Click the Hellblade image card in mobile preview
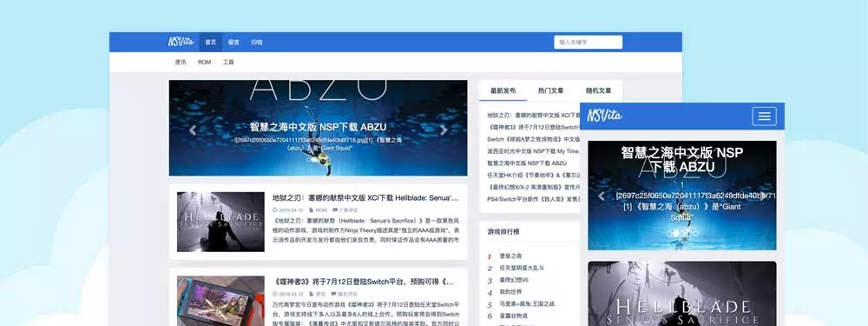 click(x=682, y=294)
